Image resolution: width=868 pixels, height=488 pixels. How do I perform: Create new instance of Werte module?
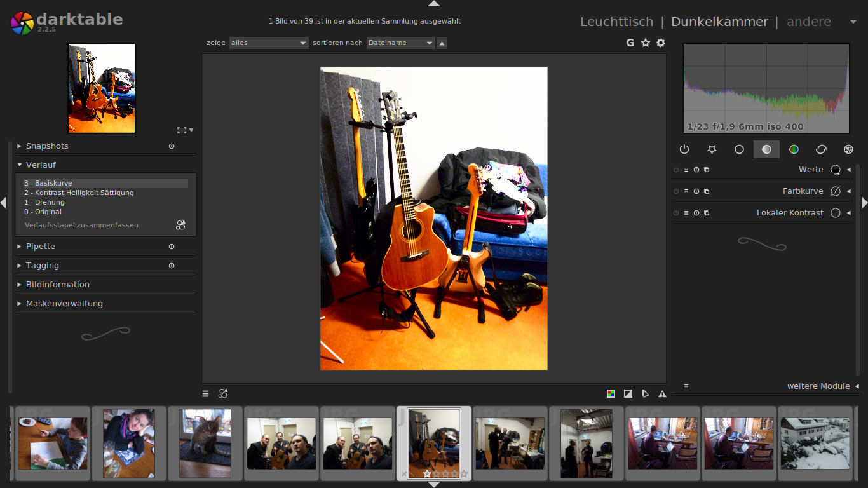(x=707, y=170)
